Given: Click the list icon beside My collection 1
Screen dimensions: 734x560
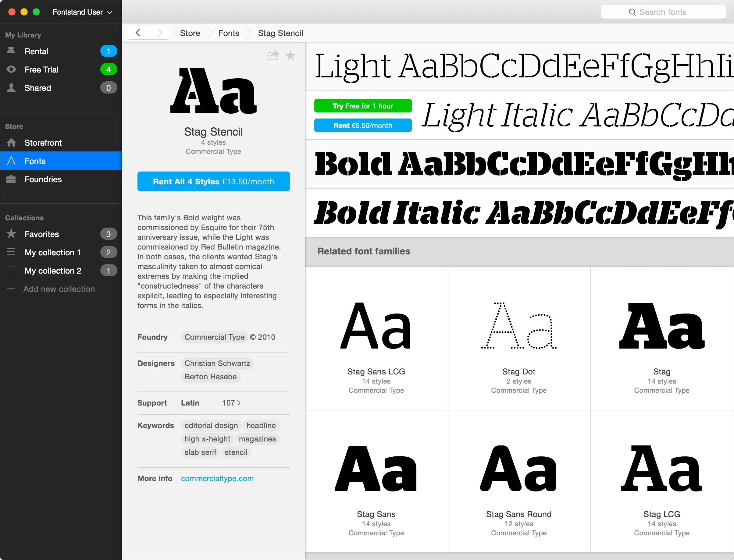Looking at the screenshot, I should pos(11,252).
